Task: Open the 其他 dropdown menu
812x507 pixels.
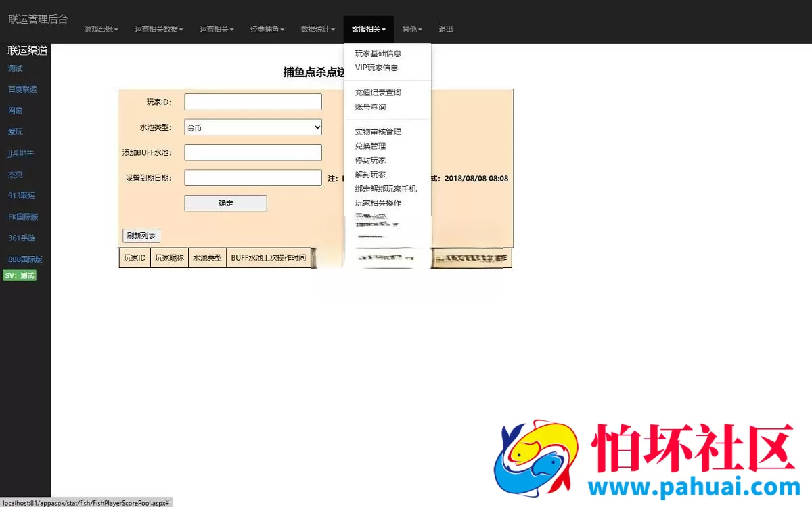Action: click(x=412, y=30)
